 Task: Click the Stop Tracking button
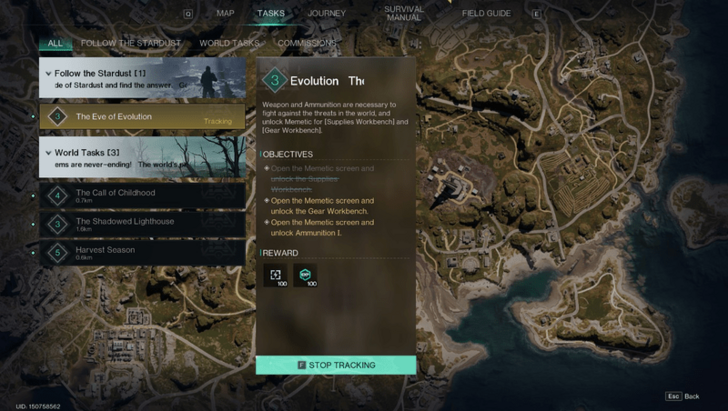click(x=336, y=365)
